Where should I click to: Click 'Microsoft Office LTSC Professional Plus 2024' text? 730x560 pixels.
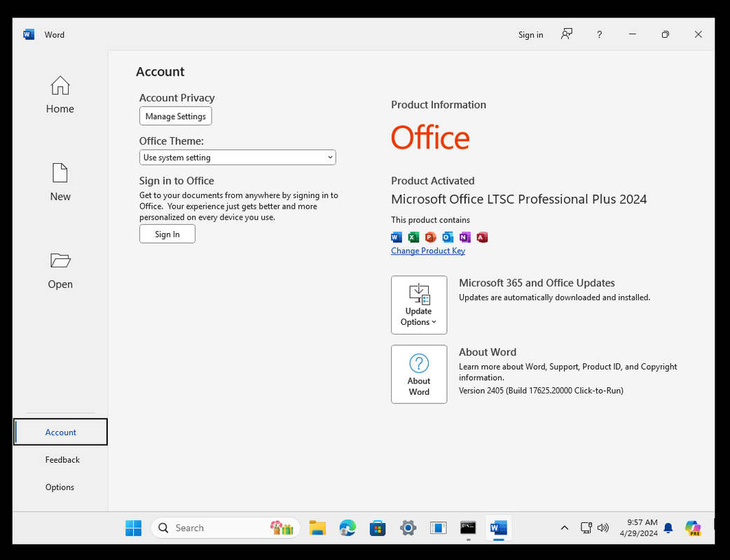[518, 199]
